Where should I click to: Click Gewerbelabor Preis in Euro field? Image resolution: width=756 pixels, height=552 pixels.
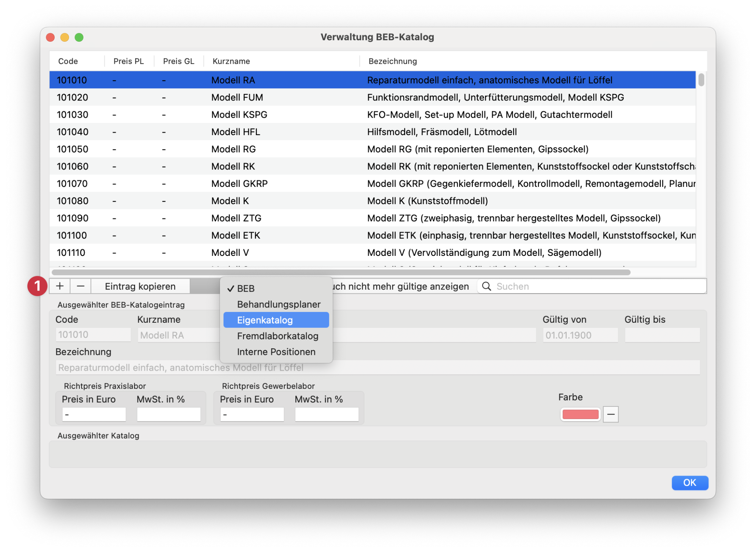[x=252, y=414]
